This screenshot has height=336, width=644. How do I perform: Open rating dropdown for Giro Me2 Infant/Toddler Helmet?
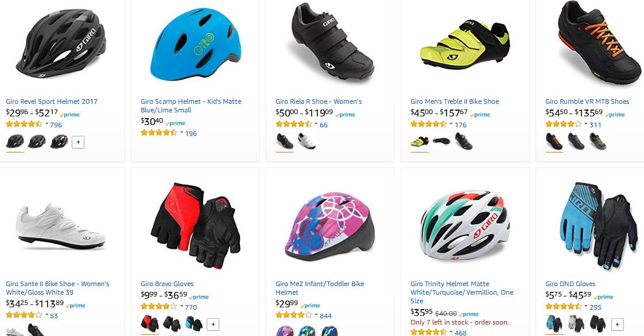[316, 315]
